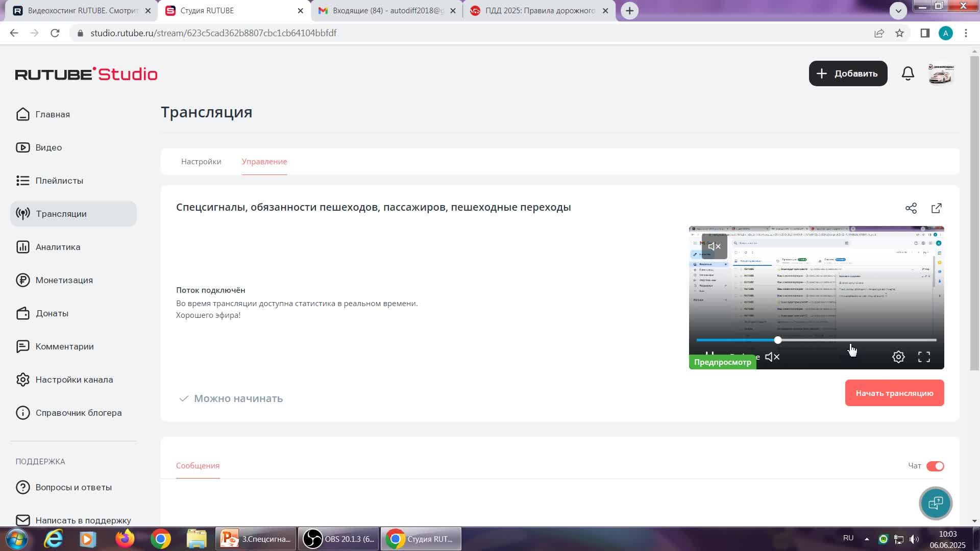Viewport: 980px width, 551px height.
Task: Open Донаты in the sidebar
Action: [52, 313]
